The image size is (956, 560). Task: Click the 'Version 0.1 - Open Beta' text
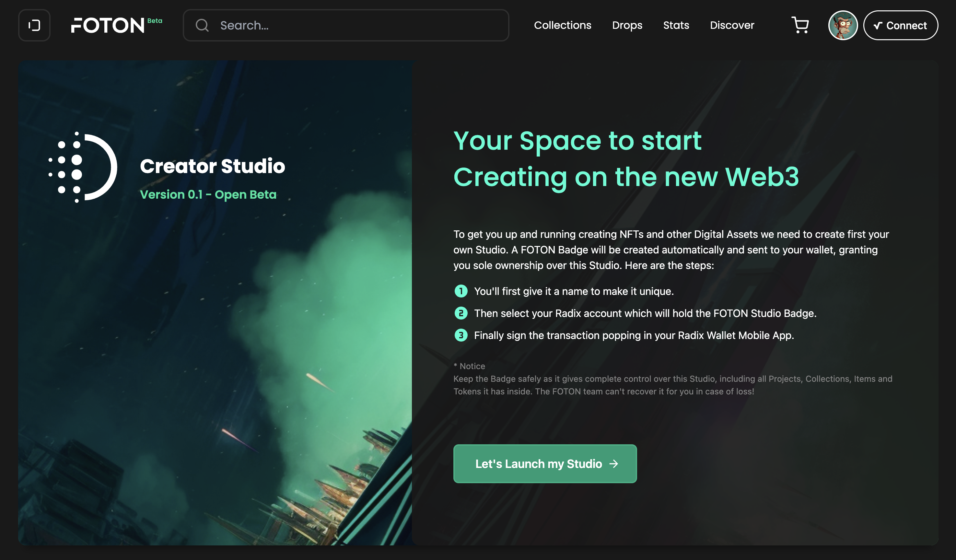[x=208, y=195]
